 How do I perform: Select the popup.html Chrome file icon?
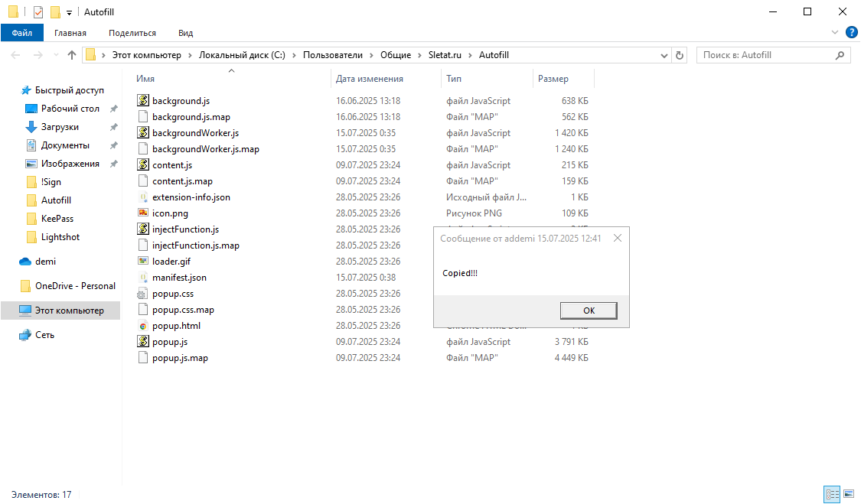(142, 326)
